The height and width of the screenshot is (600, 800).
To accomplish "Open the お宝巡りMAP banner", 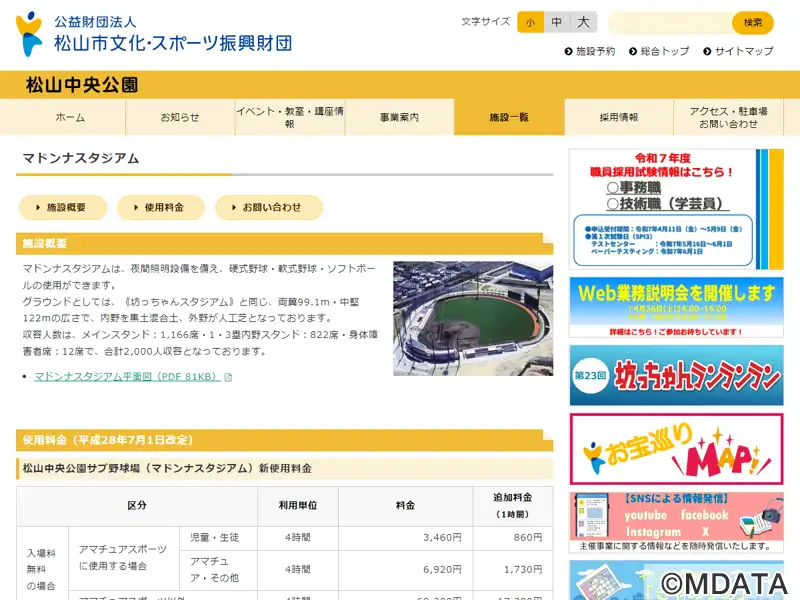I will click(676, 449).
